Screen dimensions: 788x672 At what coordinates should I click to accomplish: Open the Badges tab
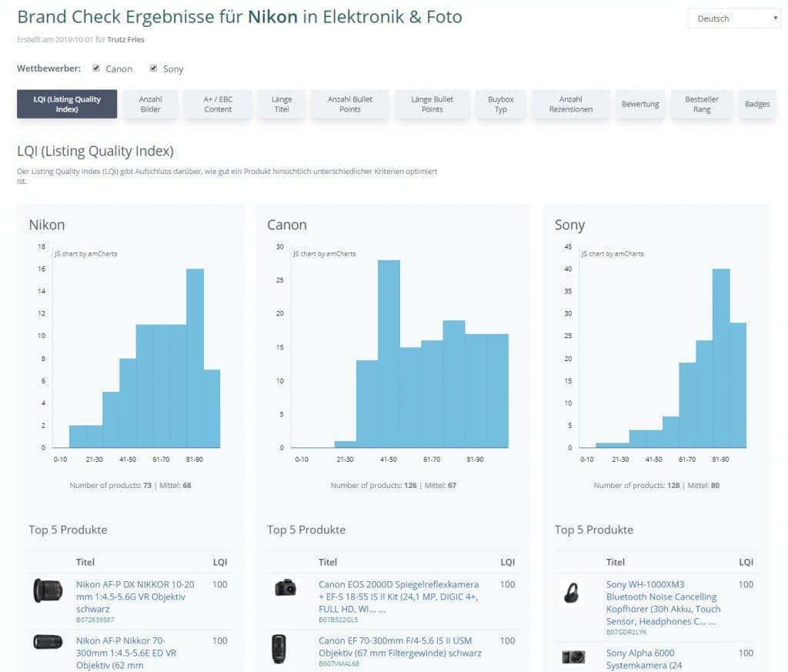click(757, 104)
